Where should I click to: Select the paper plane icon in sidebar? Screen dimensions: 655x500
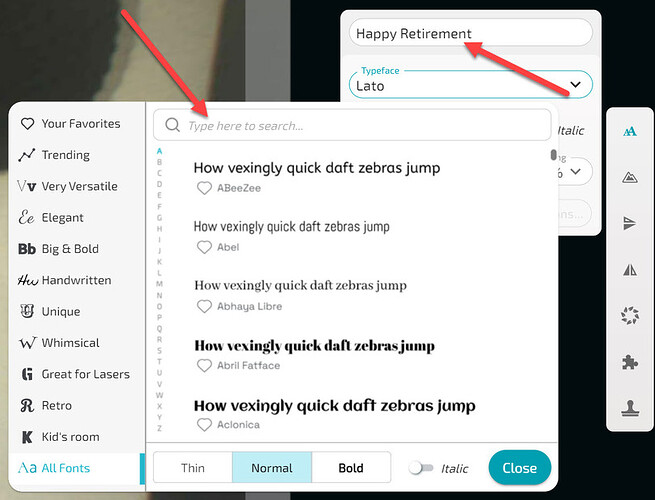[630, 224]
